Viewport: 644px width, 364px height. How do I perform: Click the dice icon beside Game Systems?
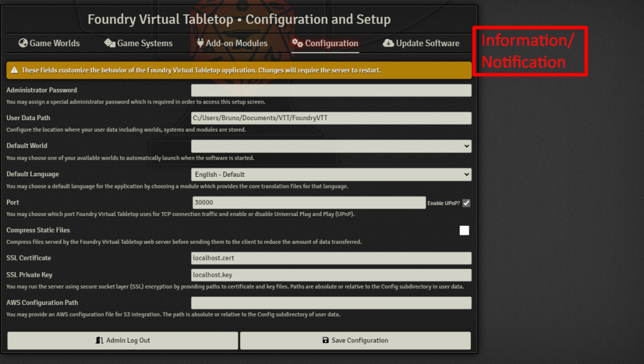click(x=109, y=43)
